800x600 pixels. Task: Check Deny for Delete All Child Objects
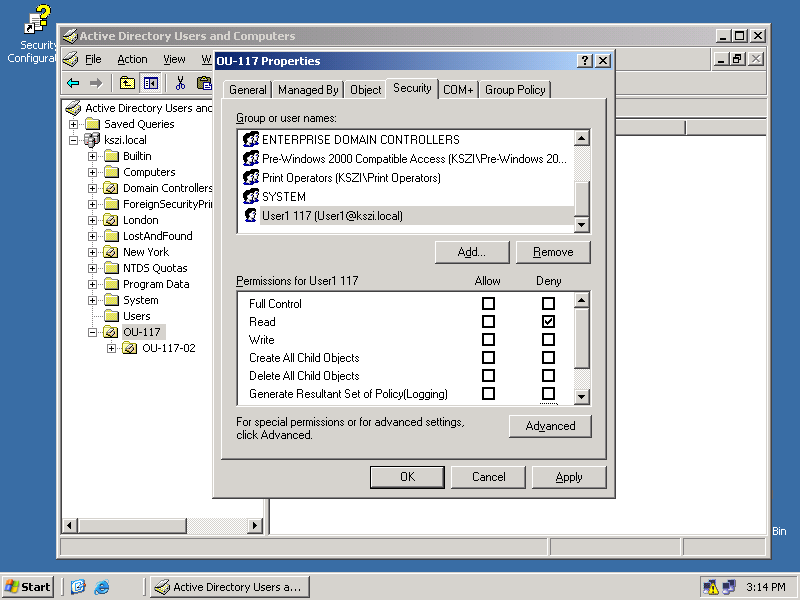(x=548, y=376)
